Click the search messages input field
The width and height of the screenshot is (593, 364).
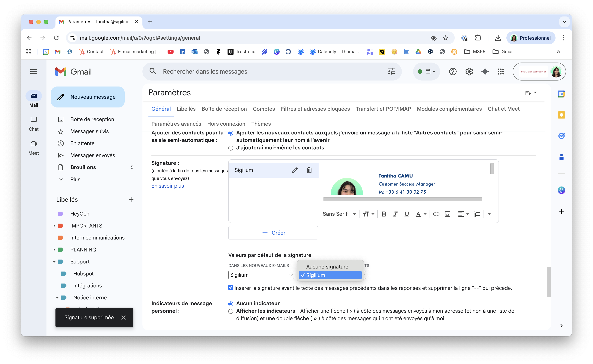(x=265, y=72)
